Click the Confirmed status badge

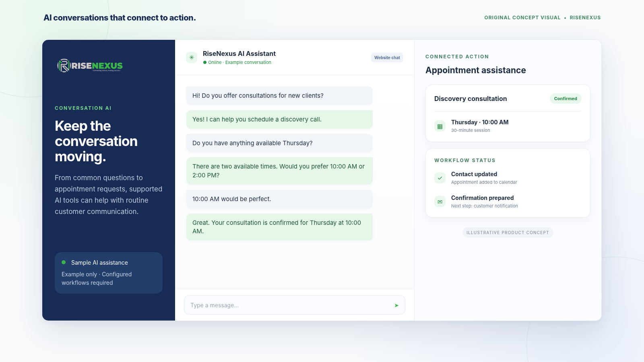(566, 99)
